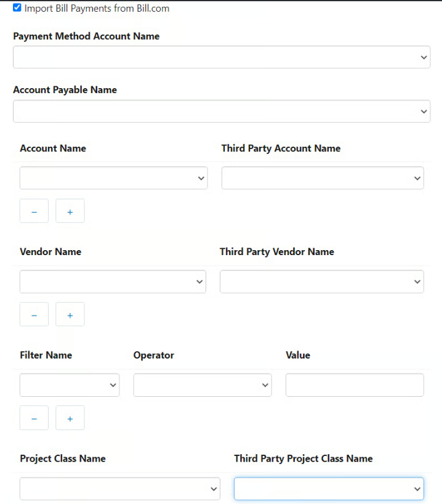
Task: Open the Vendor Name dropdown
Action: coord(113,282)
